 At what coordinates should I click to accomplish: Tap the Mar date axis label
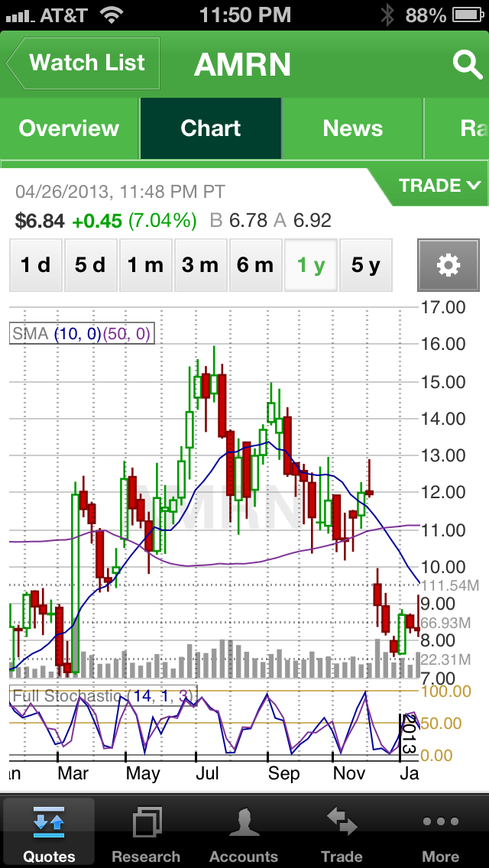pos(73,772)
